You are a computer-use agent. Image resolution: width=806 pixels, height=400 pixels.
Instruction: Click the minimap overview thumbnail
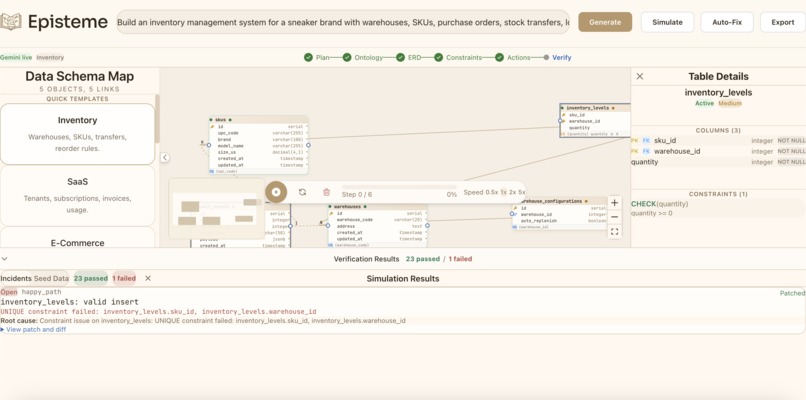216,208
